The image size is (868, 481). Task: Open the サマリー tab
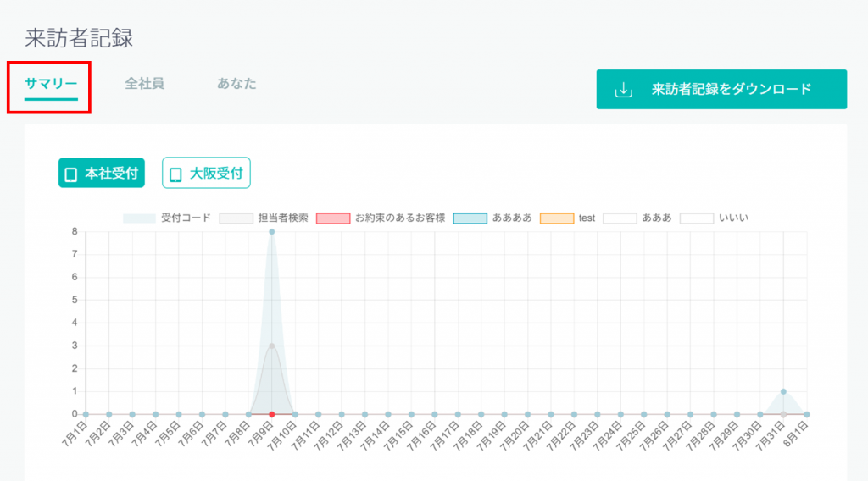51,84
